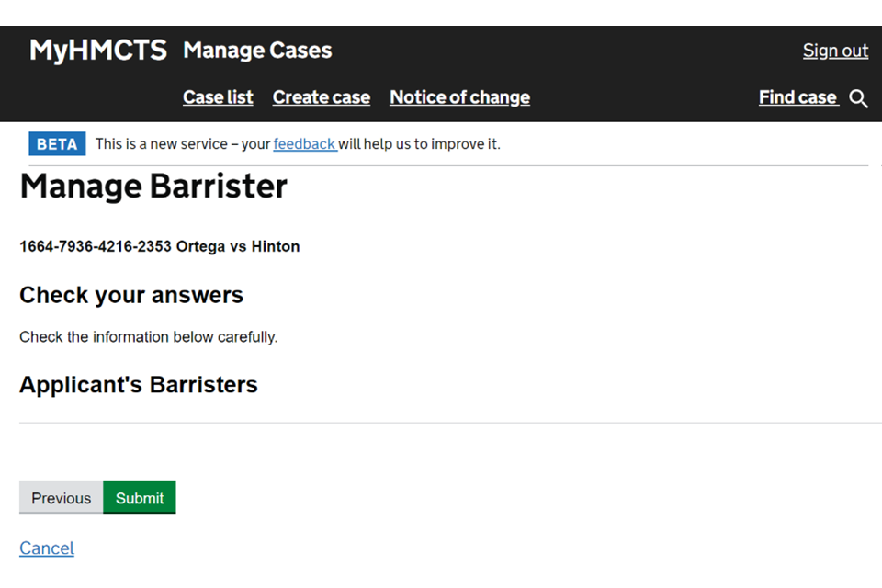Click the Manage Barrister page heading
The image size is (882, 588).
[153, 187]
